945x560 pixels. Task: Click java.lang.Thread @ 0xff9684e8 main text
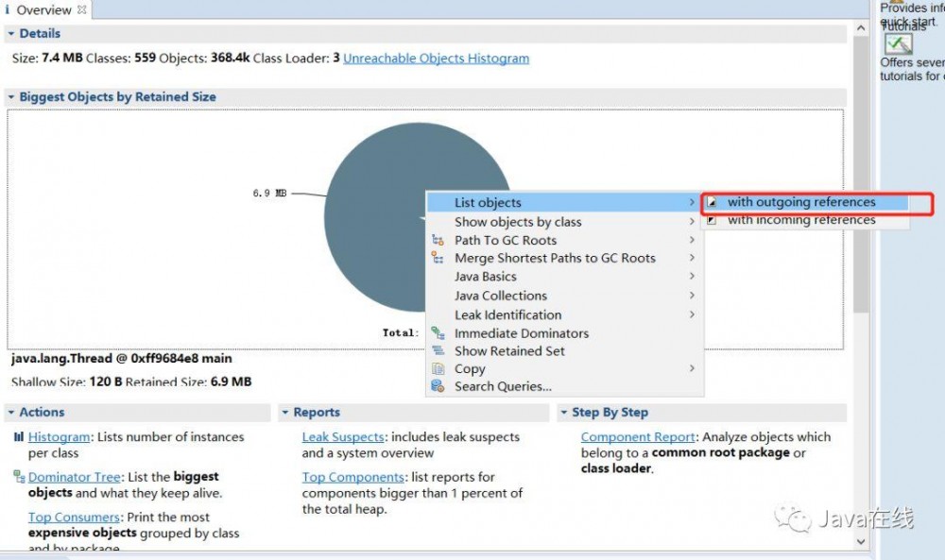(121, 358)
